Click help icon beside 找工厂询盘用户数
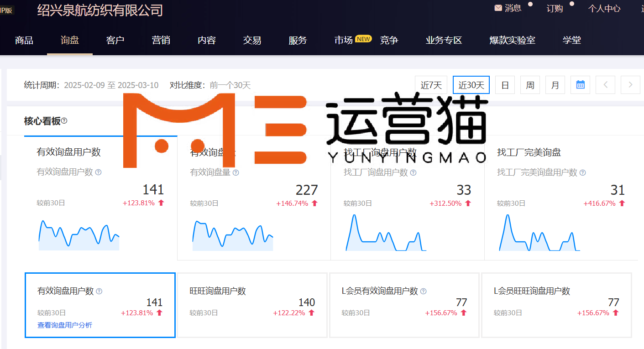This screenshot has height=349, width=644. 413,172
